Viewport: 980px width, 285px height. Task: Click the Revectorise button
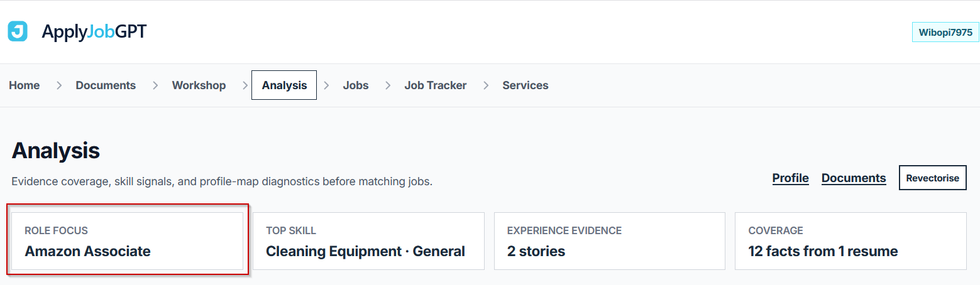(933, 178)
